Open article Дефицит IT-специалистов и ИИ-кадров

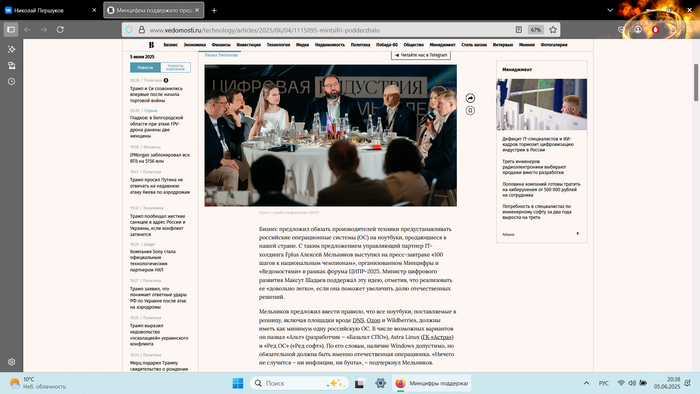point(538,144)
